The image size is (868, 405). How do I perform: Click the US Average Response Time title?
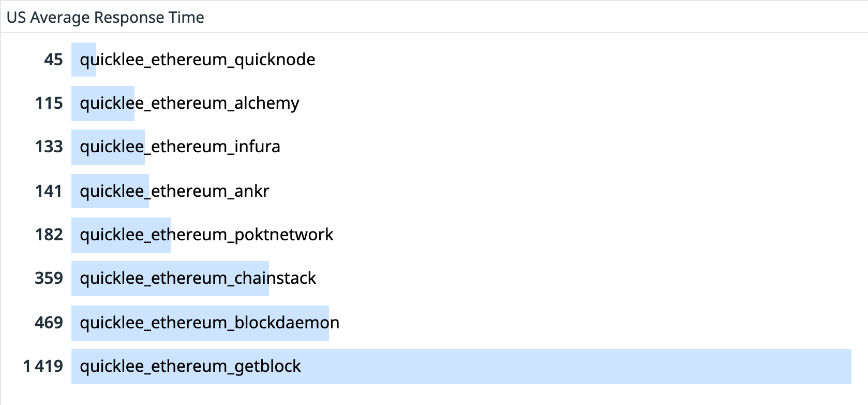[105, 18]
